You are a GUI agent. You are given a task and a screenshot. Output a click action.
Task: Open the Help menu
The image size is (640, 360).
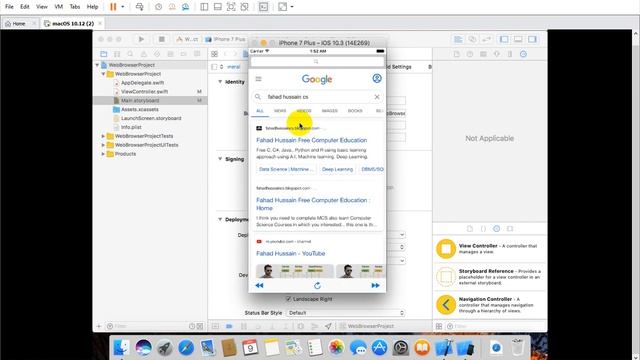[93, 7]
